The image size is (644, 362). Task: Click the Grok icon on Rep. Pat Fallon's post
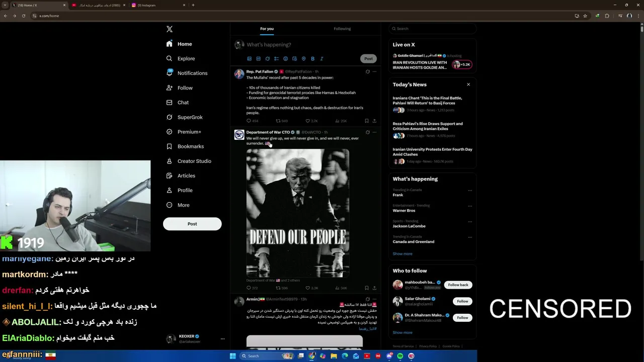click(367, 72)
